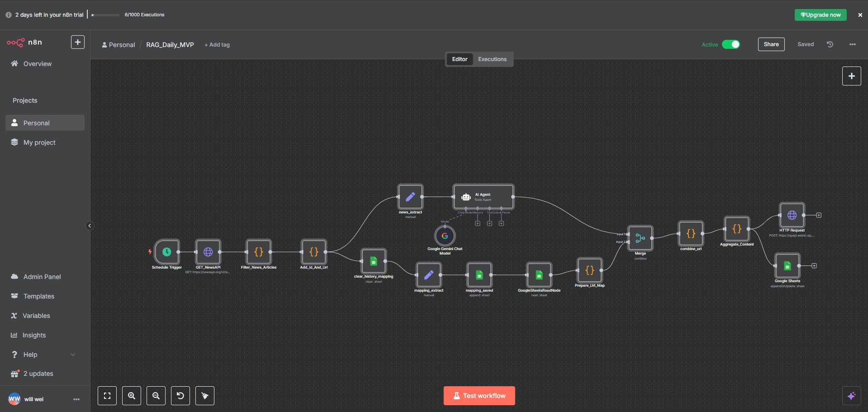Image resolution: width=868 pixels, height=412 pixels.
Task: Add node after HTTP Request output
Action: (819, 215)
